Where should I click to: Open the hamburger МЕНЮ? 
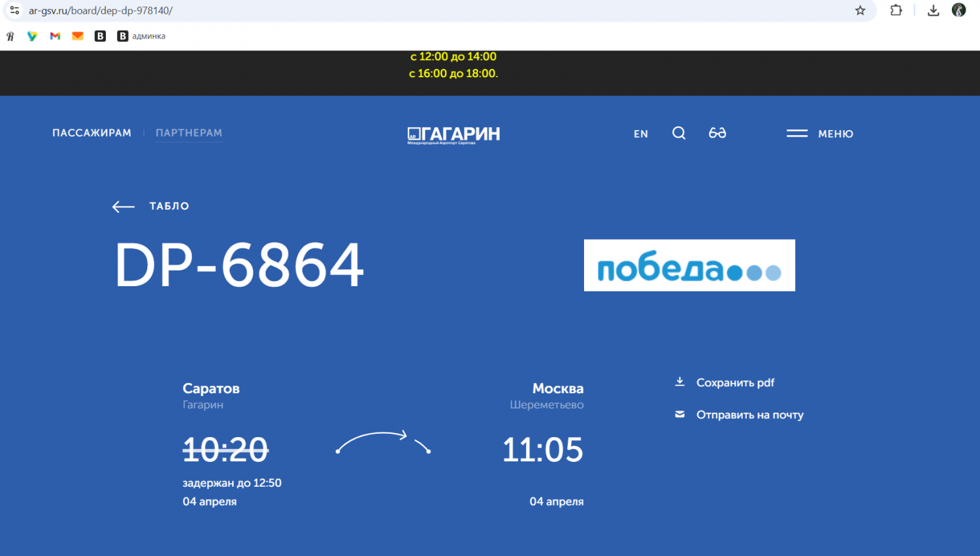820,133
